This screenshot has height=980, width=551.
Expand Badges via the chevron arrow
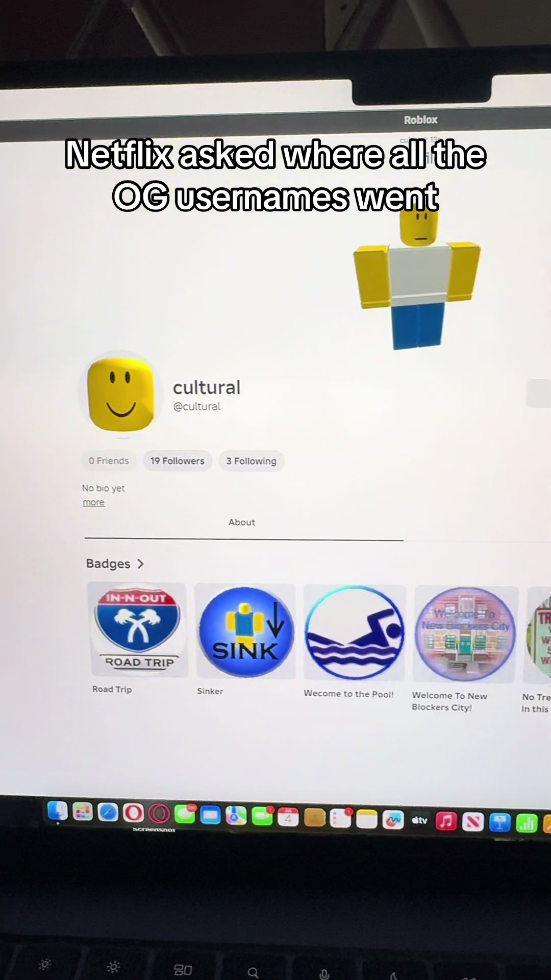pos(141,563)
